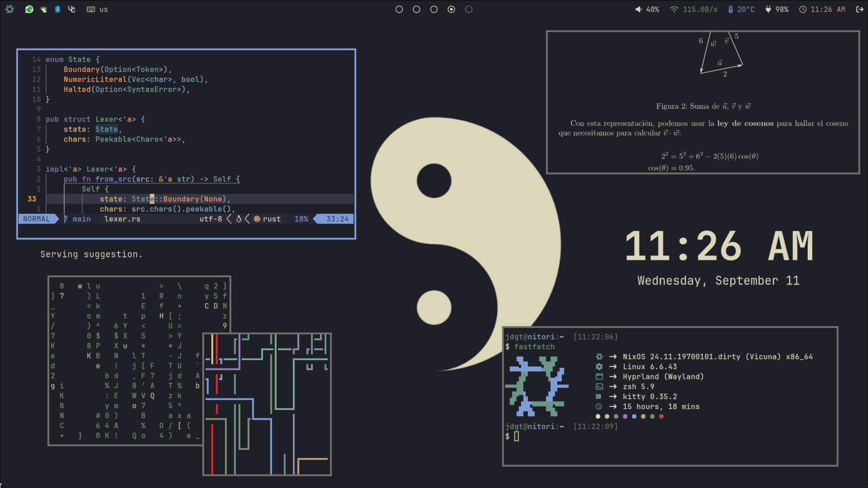
Task: Focus the colorful pipes terminal window
Action: click(x=267, y=404)
